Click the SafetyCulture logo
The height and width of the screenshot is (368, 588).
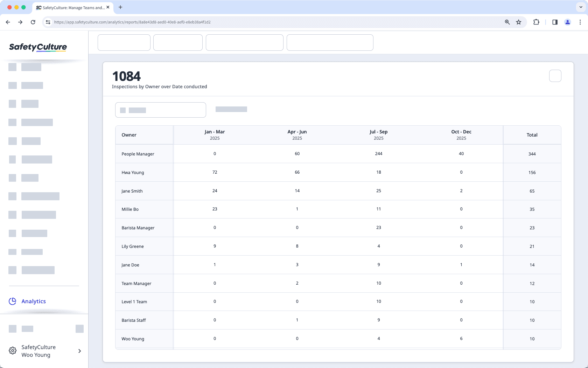(37, 47)
